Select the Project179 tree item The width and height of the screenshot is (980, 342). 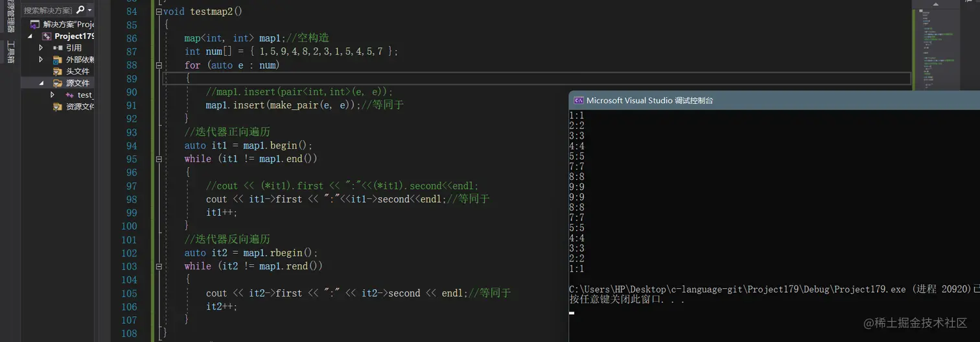pyautogui.click(x=74, y=36)
